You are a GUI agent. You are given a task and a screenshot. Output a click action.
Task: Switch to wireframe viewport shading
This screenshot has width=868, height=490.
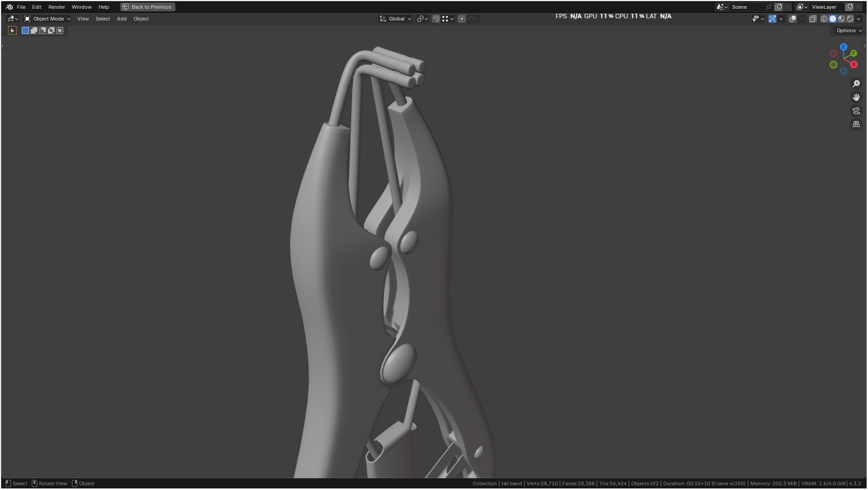pos(824,19)
